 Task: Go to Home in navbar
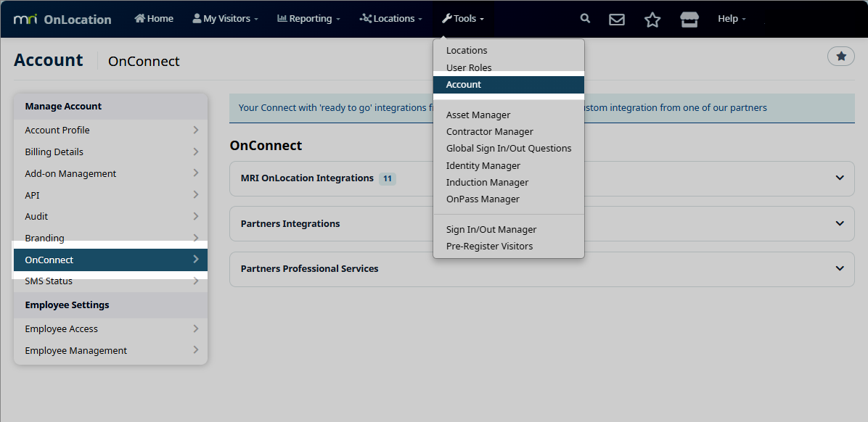[x=154, y=19]
